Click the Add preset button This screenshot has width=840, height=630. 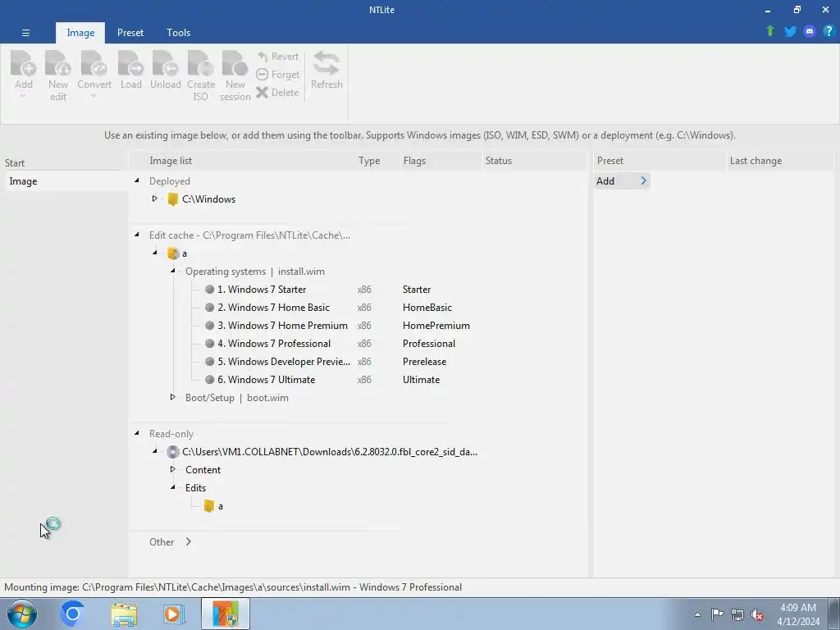click(x=622, y=181)
